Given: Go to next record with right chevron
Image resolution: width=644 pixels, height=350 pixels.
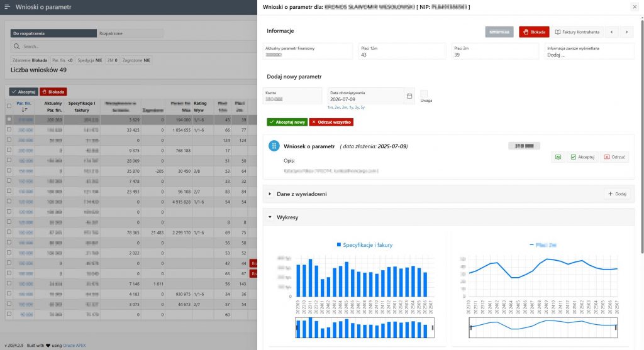Looking at the screenshot, I should tap(626, 32).
